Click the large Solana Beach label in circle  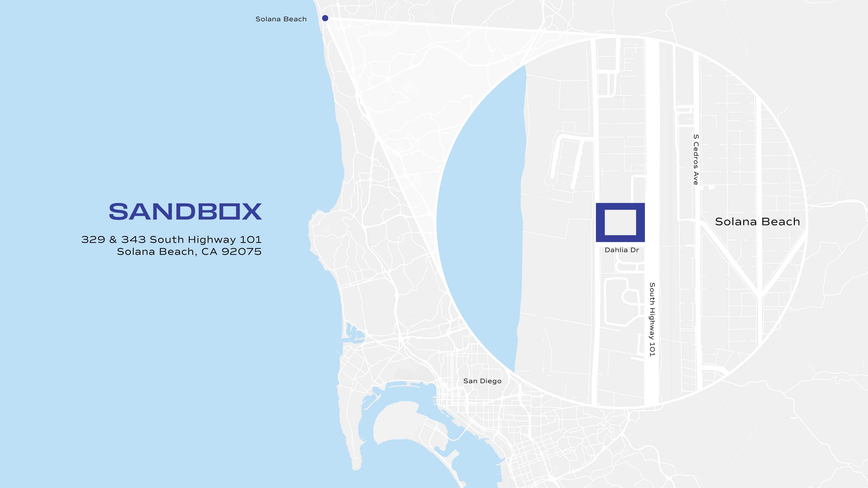click(757, 222)
